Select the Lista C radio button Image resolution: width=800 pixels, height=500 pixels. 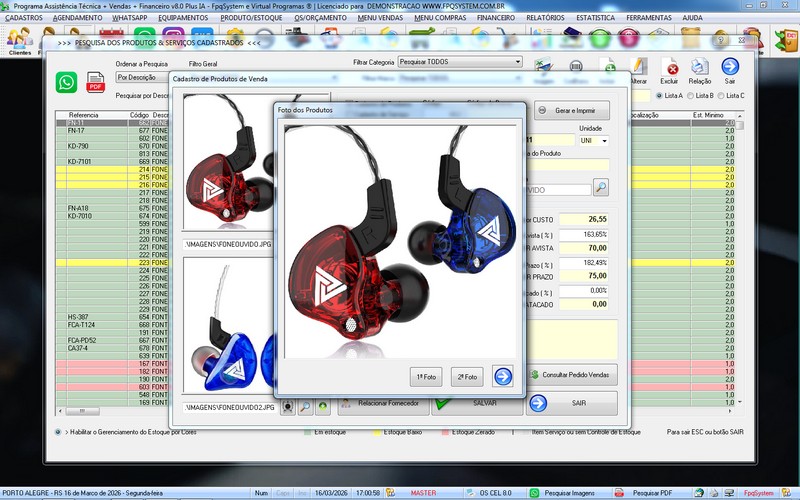point(721,95)
